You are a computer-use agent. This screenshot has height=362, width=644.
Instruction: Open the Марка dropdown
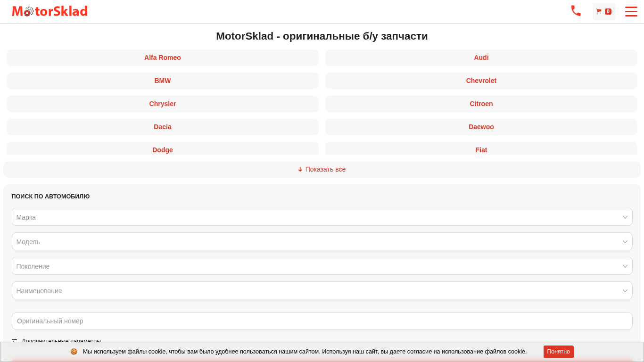322,217
